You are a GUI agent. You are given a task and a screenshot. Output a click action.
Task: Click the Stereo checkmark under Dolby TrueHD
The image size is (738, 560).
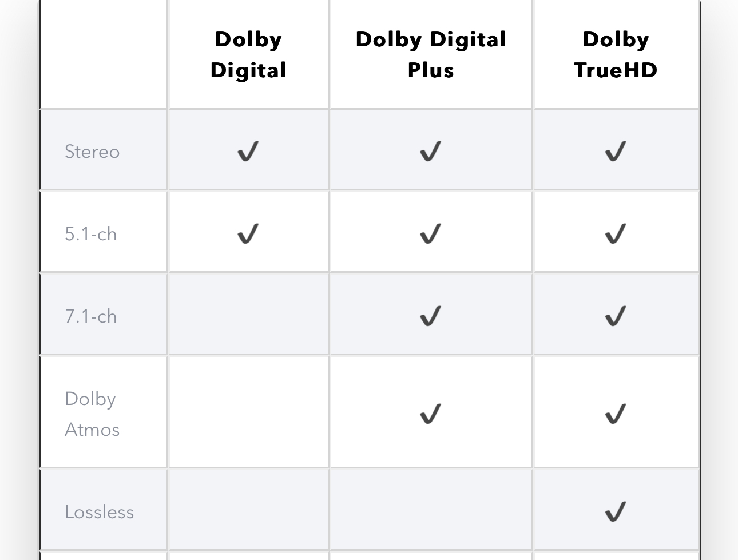616,152
